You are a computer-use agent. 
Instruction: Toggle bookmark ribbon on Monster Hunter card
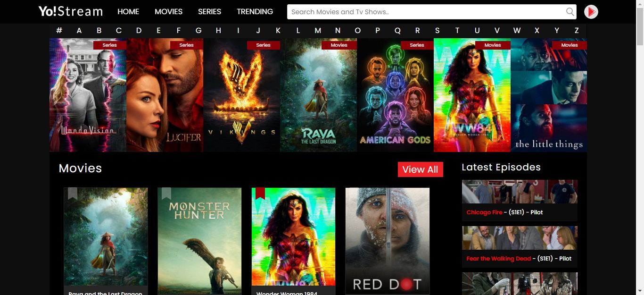click(x=166, y=194)
